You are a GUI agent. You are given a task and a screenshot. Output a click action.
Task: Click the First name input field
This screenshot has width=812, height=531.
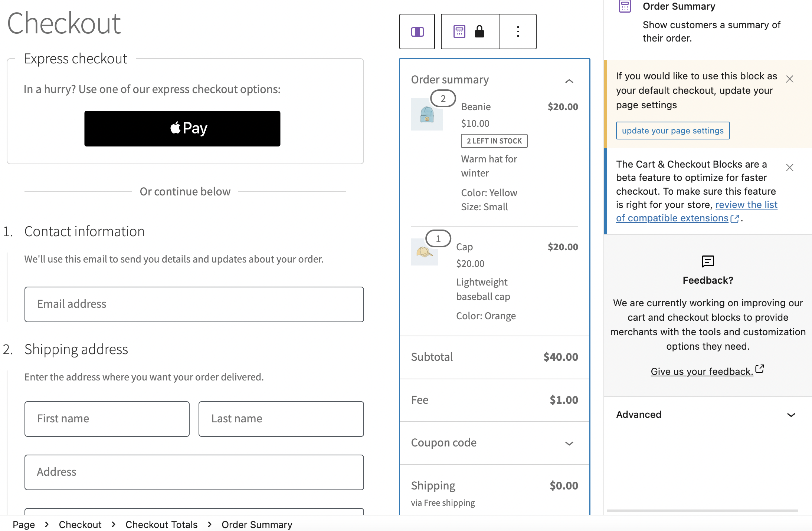pos(107,419)
